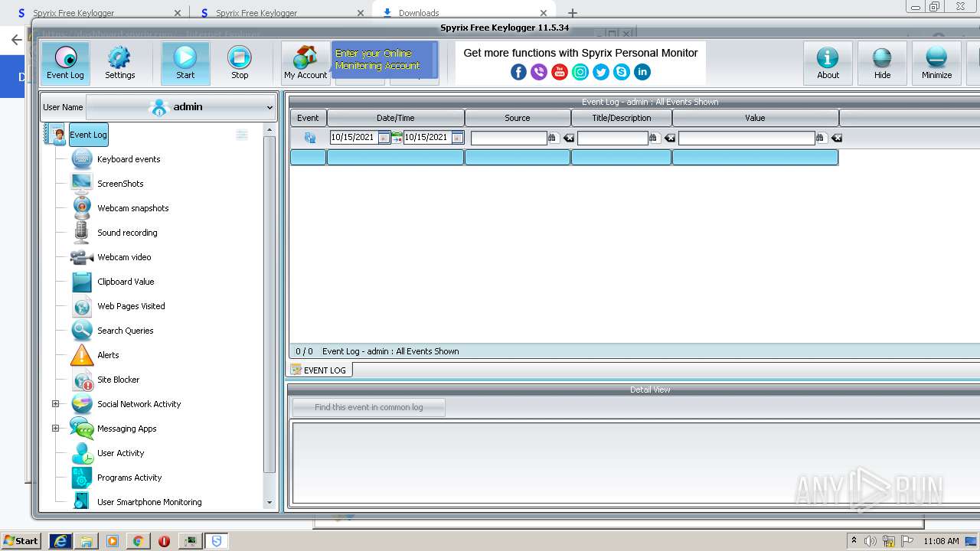Image resolution: width=980 pixels, height=551 pixels.
Task: Select Search Queries in the tree
Action: [x=125, y=331]
